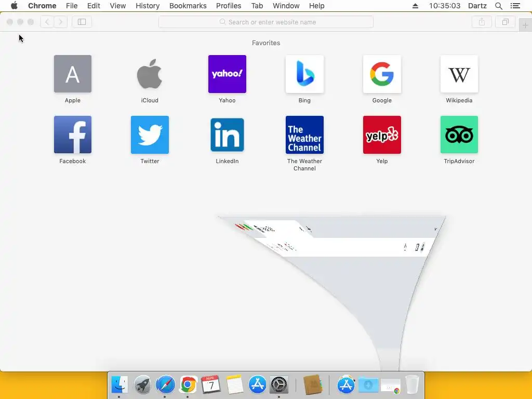Open the Chrome application menu

42,6
